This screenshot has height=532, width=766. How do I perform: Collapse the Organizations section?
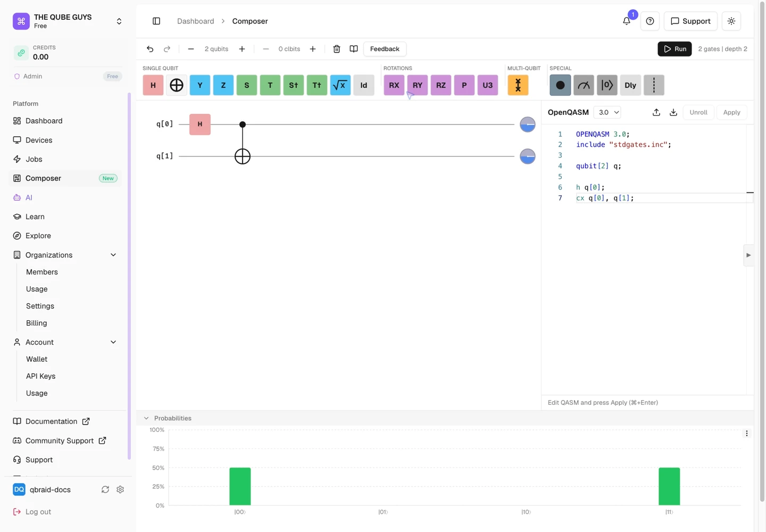[113, 255]
